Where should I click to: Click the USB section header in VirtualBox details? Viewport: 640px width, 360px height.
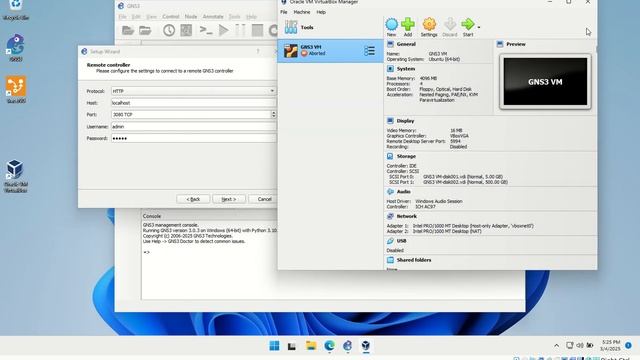pos(401,241)
